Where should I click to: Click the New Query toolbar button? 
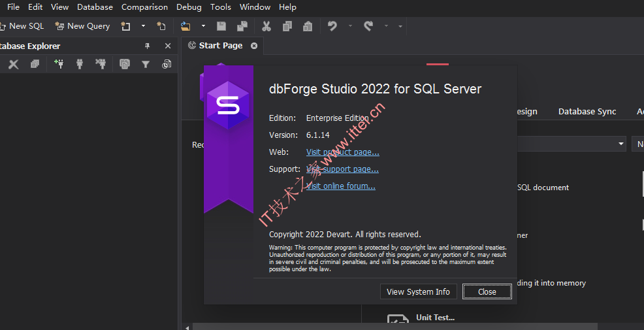click(x=82, y=26)
